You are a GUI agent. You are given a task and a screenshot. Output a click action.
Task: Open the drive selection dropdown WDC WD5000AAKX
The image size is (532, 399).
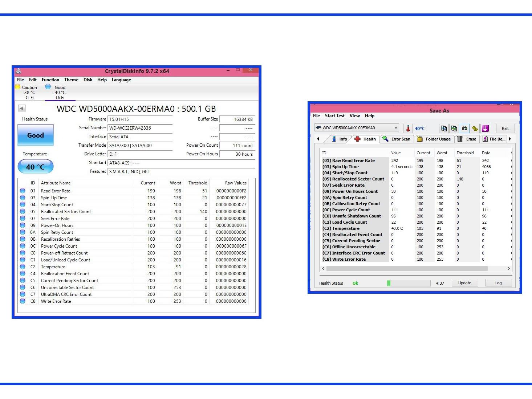pos(357,128)
